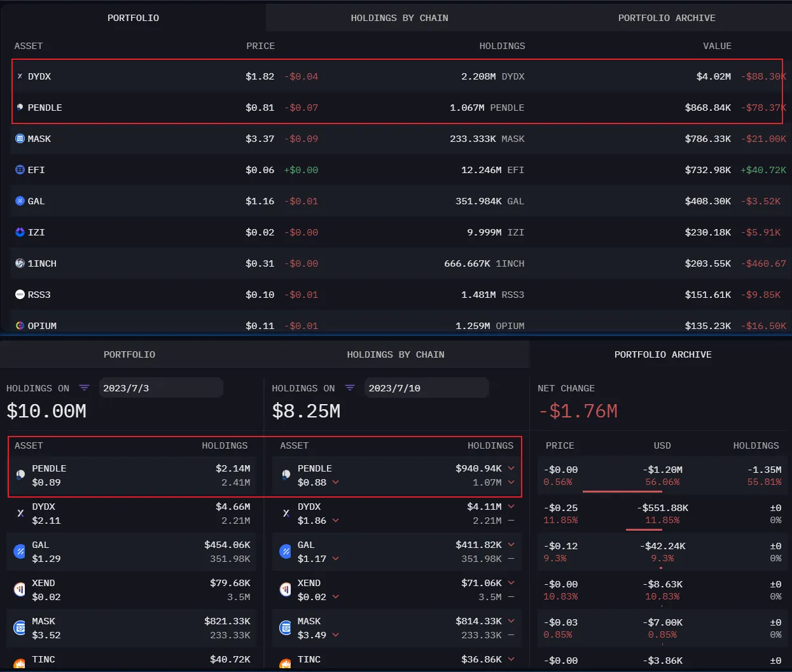Click 1INCH holdings 666.667K
792x672 pixels.
(x=467, y=263)
